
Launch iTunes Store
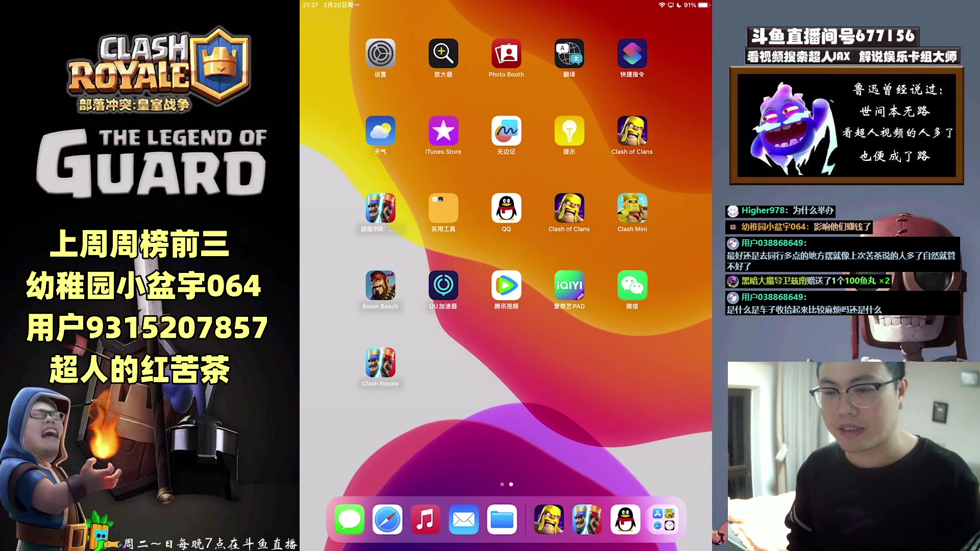pyautogui.click(x=443, y=131)
